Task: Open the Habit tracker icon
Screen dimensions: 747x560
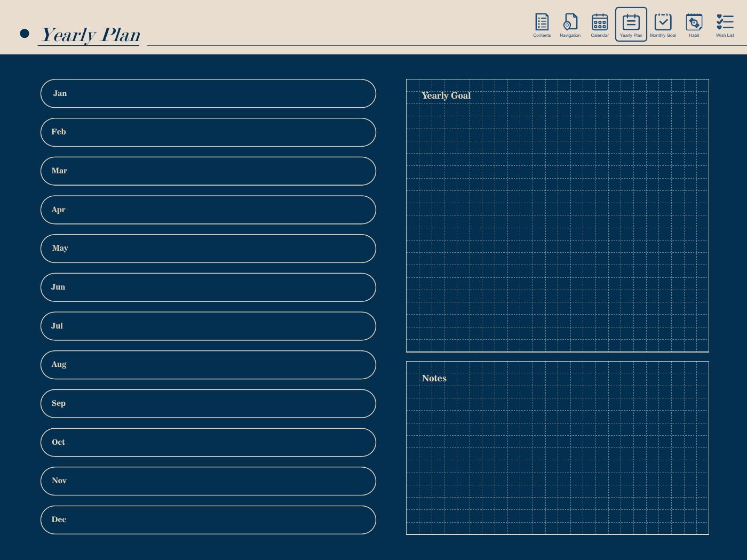Action: point(694,25)
